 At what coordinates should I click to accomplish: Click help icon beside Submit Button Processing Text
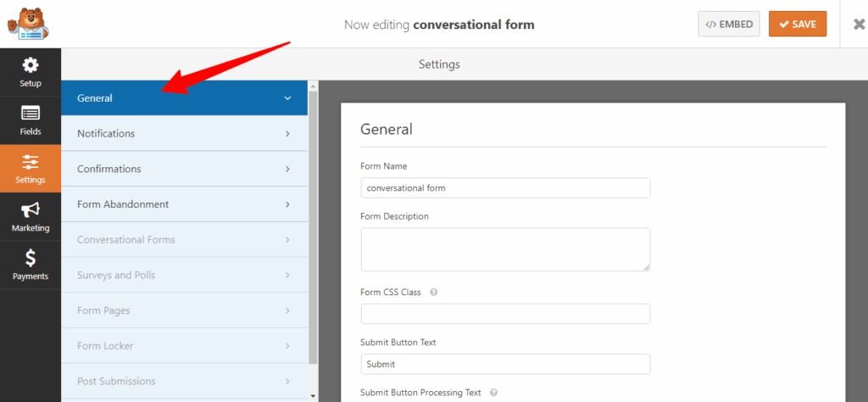pos(493,393)
